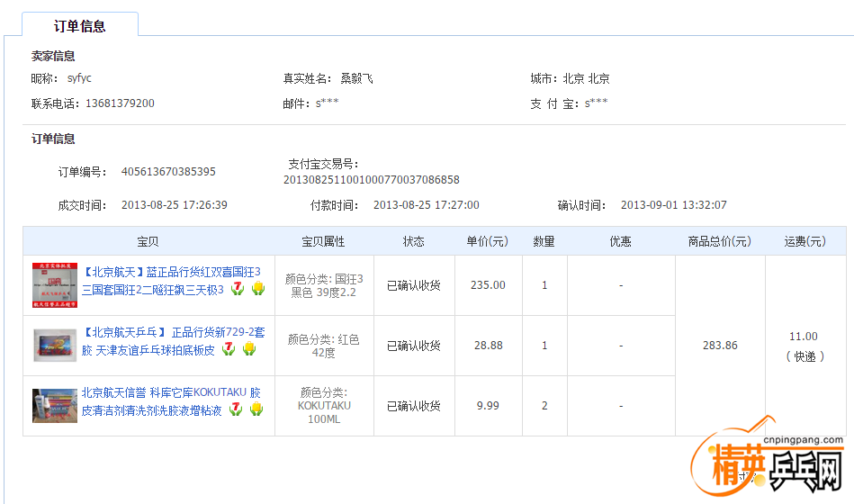This screenshot has width=854, height=504.
Task: Select seller nickname syfyc
Action: coord(79,78)
